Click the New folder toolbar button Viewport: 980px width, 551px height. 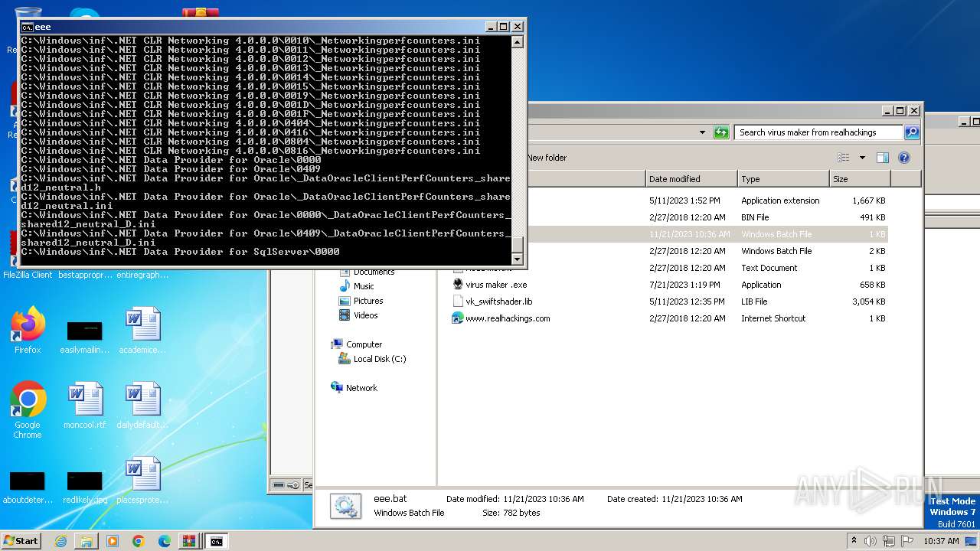coord(547,158)
